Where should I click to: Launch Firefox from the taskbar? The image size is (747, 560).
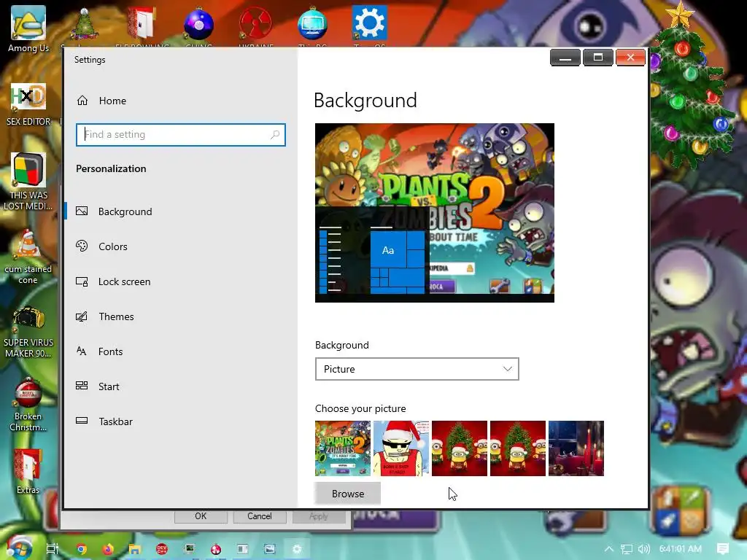(x=108, y=549)
